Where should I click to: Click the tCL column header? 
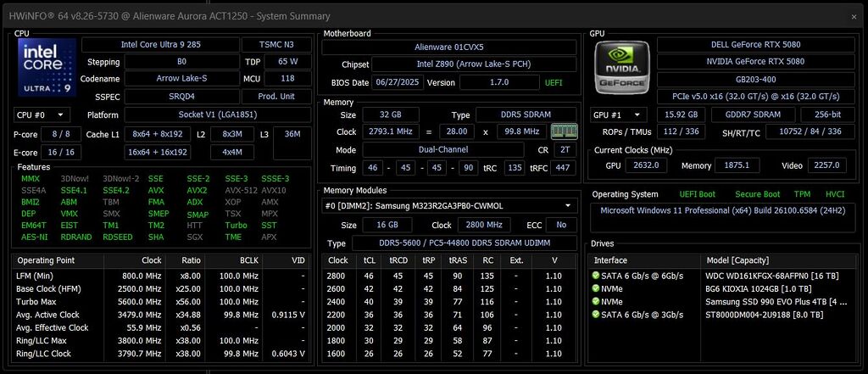pos(369,260)
